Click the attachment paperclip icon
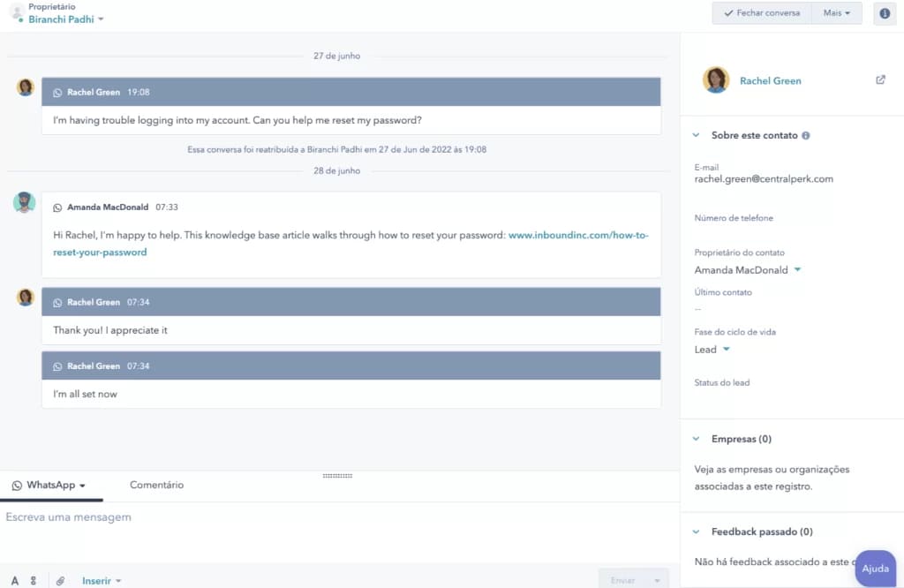This screenshot has height=588, width=904. click(60, 580)
